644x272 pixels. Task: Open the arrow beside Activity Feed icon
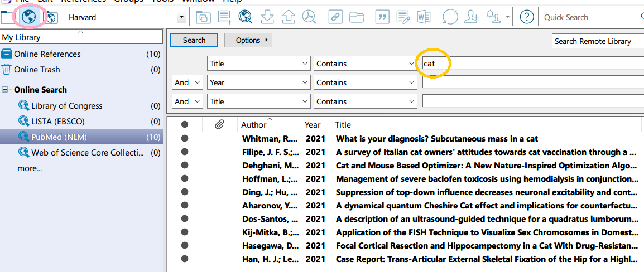pyautogui.click(x=508, y=18)
